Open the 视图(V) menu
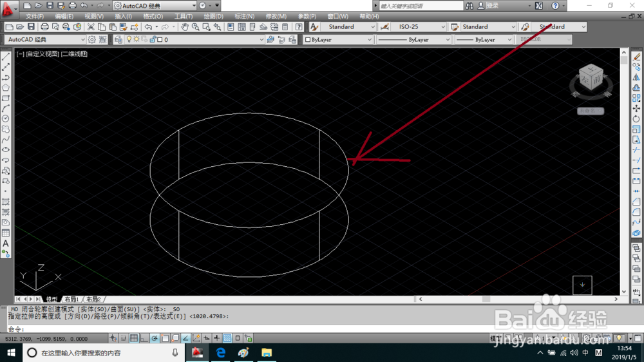The width and height of the screenshot is (644, 362). [94, 17]
